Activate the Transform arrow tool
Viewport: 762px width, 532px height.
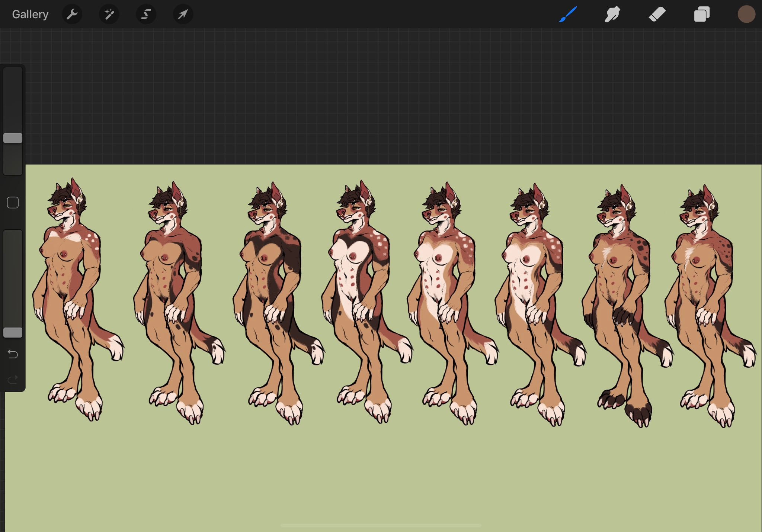click(183, 14)
